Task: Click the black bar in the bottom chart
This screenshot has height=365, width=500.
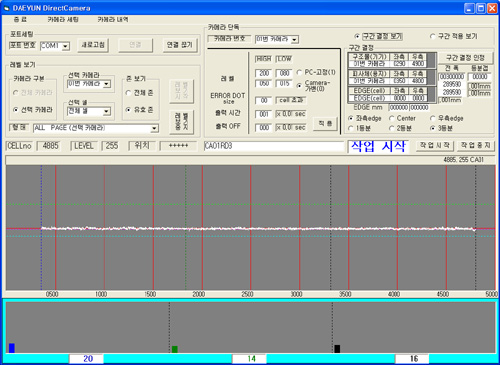Action: 337,349
